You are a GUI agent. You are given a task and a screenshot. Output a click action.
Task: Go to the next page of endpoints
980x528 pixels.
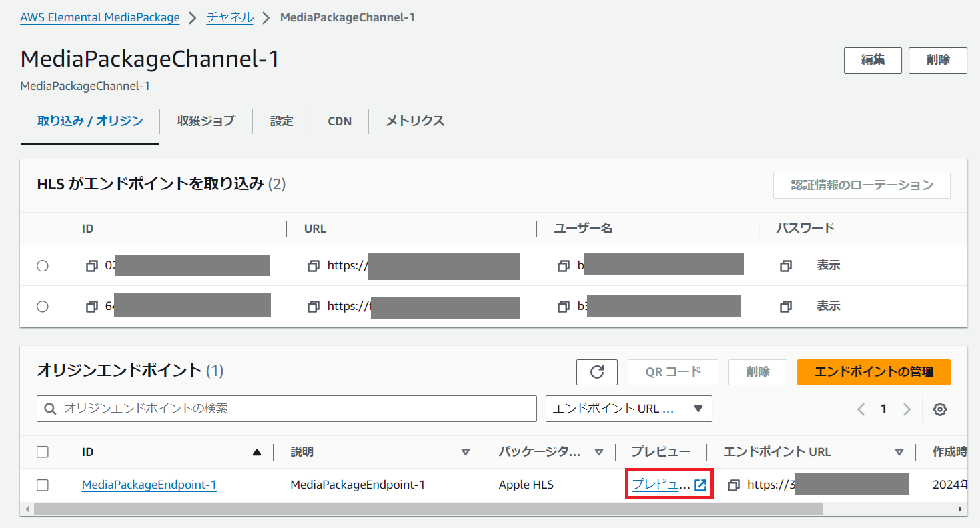click(x=907, y=409)
